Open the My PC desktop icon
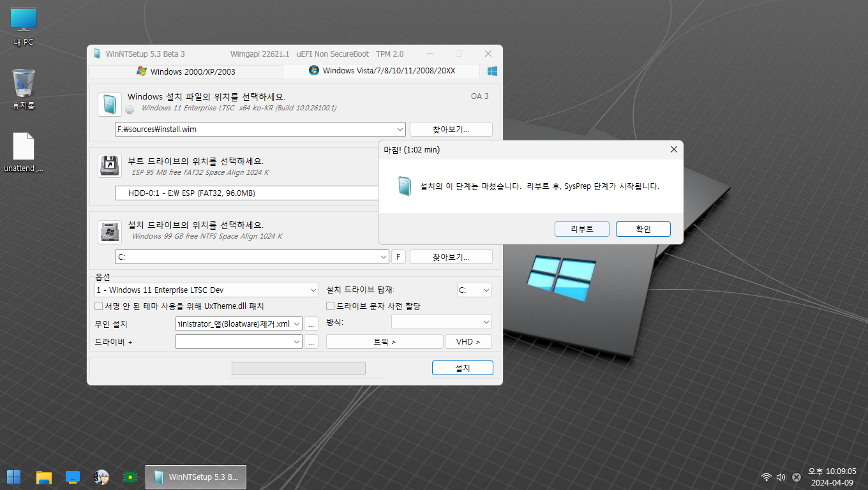The height and width of the screenshot is (490, 868). [x=24, y=27]
